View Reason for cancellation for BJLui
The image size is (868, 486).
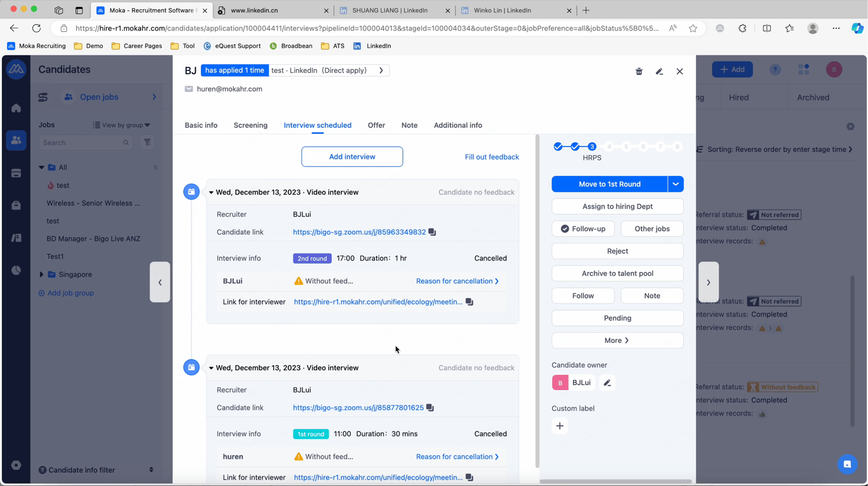coord(458,281)
